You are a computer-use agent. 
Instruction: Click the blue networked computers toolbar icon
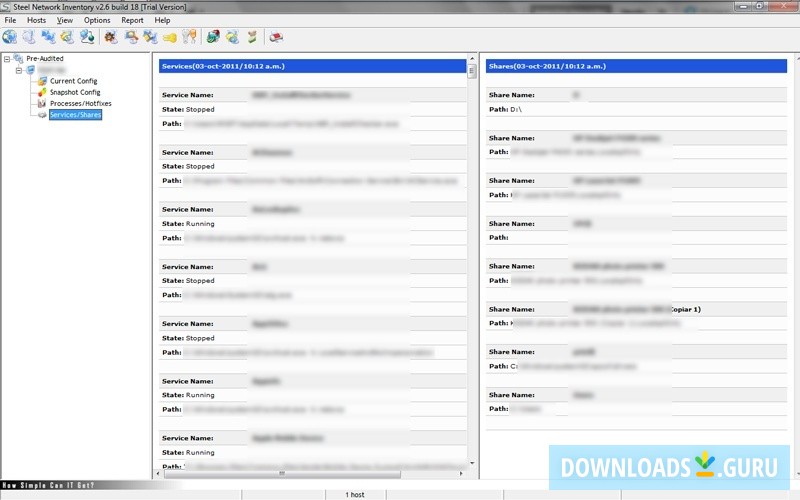coord(48,37)
